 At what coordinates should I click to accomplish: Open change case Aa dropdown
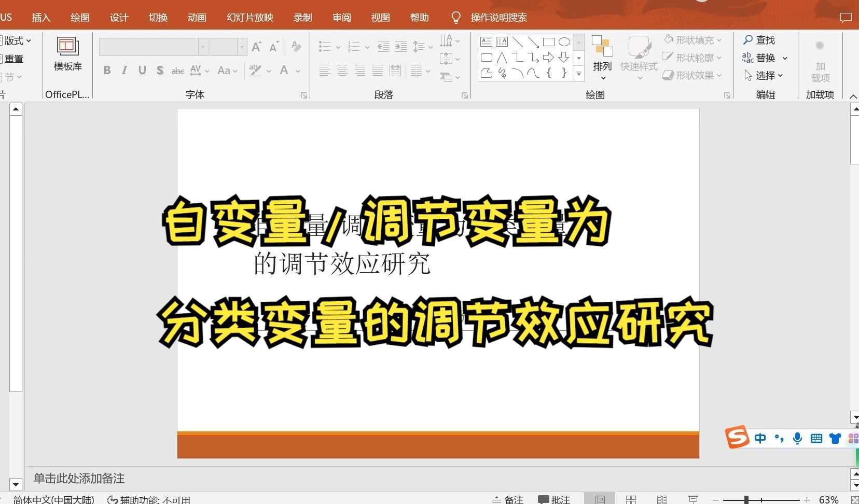[227, 70]
